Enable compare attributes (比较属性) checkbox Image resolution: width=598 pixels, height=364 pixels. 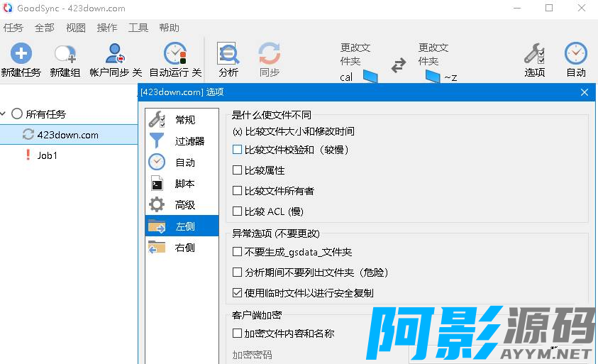[237, 170]
